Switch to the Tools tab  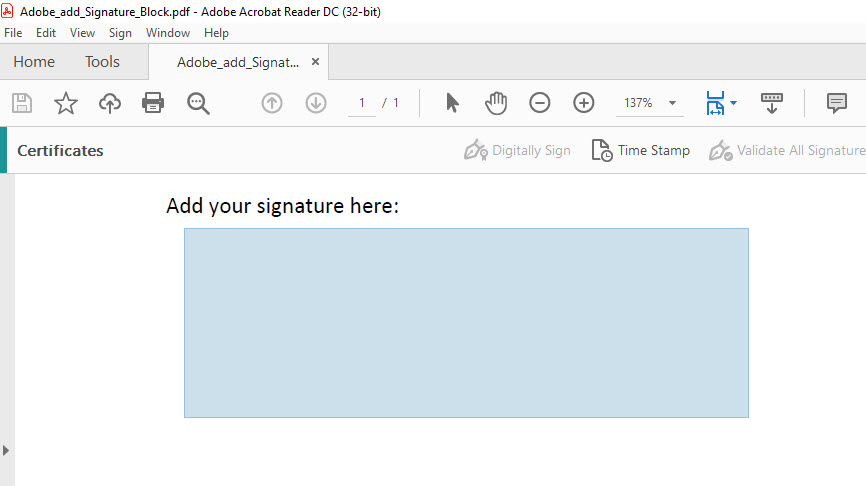point(102,62)
